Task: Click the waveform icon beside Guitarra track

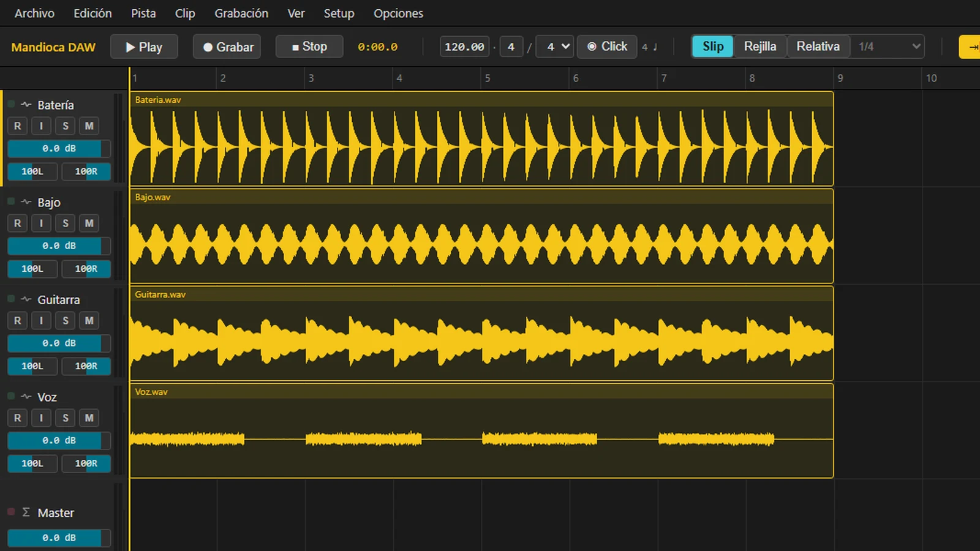Action: (26, 299)
